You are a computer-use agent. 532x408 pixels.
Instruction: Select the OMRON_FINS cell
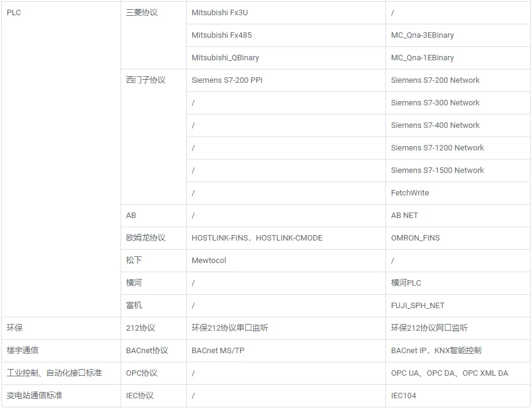[x=458, y=238]
